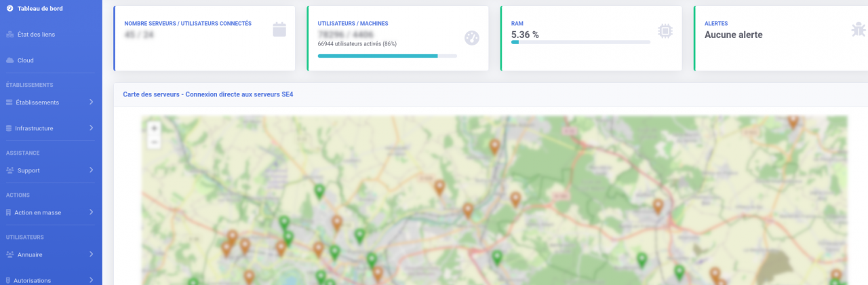Click the Carte des serveurs heading

(x=208, y=94)
